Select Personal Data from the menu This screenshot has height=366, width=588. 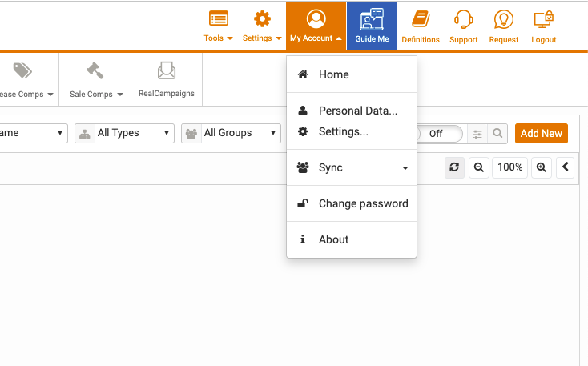352,111
